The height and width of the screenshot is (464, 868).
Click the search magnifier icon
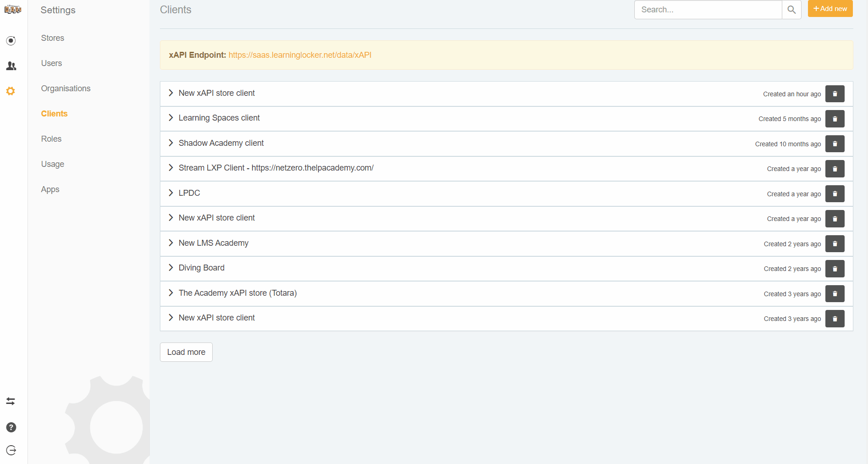pos(791,10)
